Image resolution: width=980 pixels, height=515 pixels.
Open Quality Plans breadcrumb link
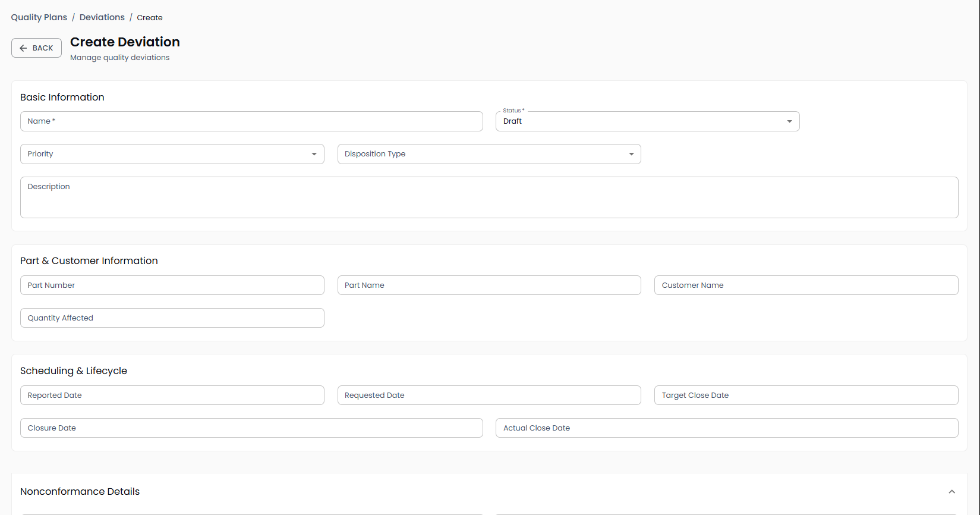click(x=39, y=17)
